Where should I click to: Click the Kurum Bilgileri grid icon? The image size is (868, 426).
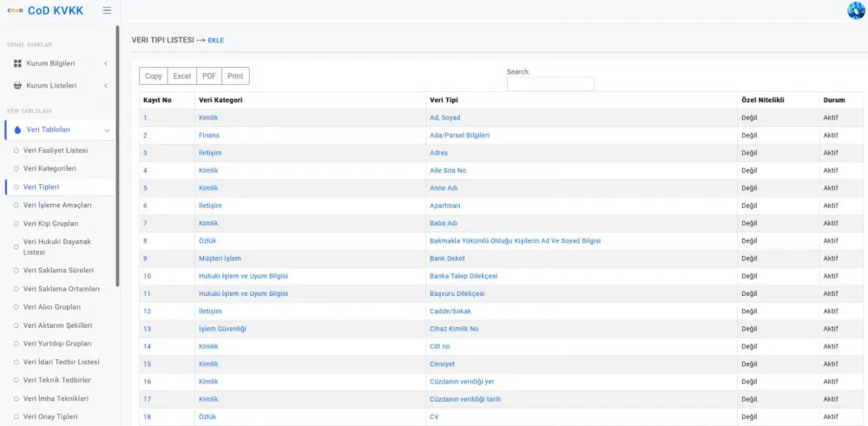pyautogui.click(x=17, y=63)
